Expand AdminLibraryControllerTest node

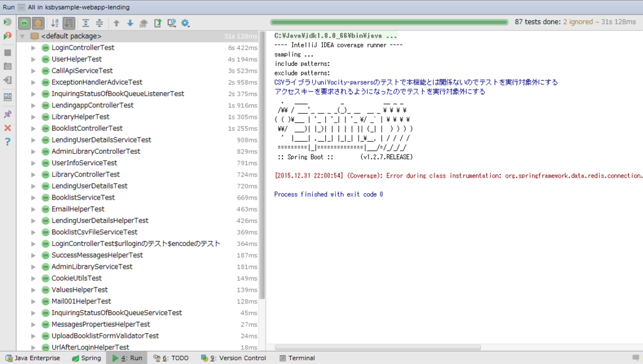point(33,152)
